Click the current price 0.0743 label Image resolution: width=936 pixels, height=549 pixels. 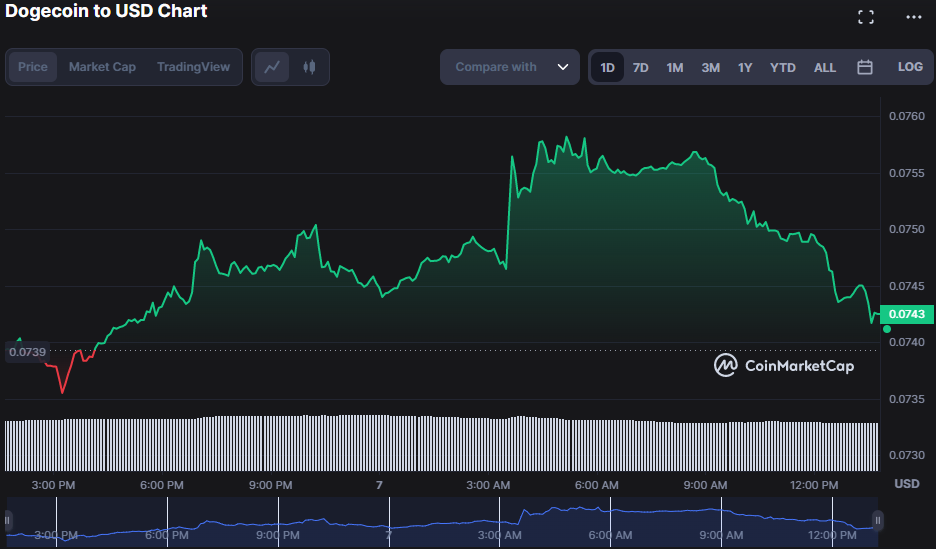click(x=906, y=314)
